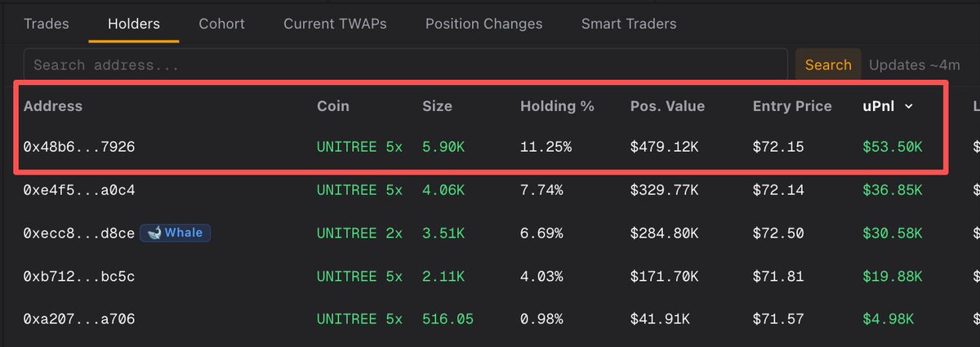Sort by Entry Price column header
The width and height of the screenshot is (980, 347).
tap(792, 106)
